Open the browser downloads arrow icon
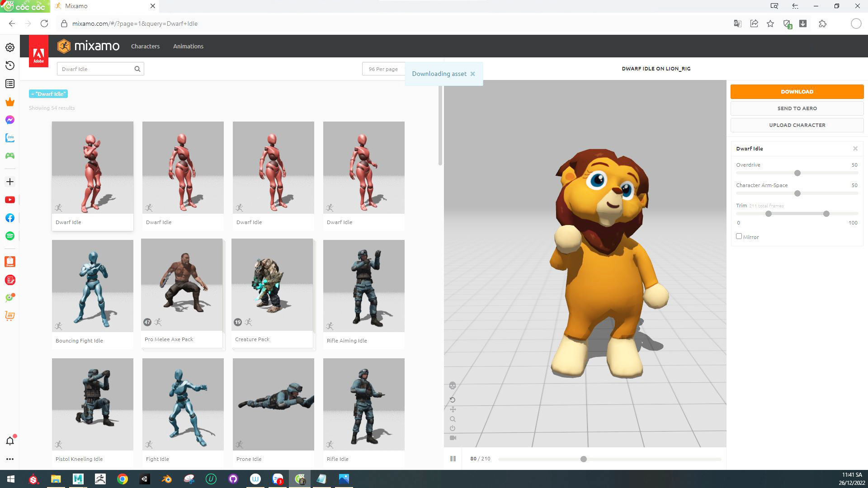868x488 pixels. coord(803,23)
